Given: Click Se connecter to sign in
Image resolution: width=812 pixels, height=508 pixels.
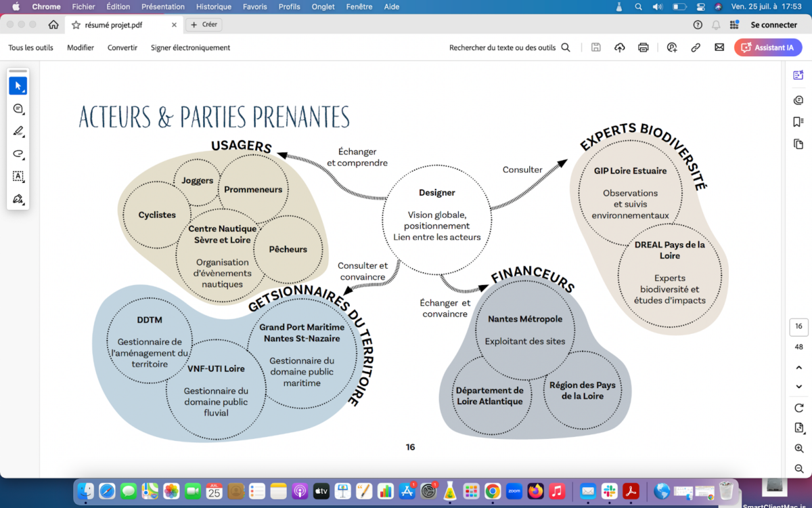Looking at the screenshot, I should point(773,24).
